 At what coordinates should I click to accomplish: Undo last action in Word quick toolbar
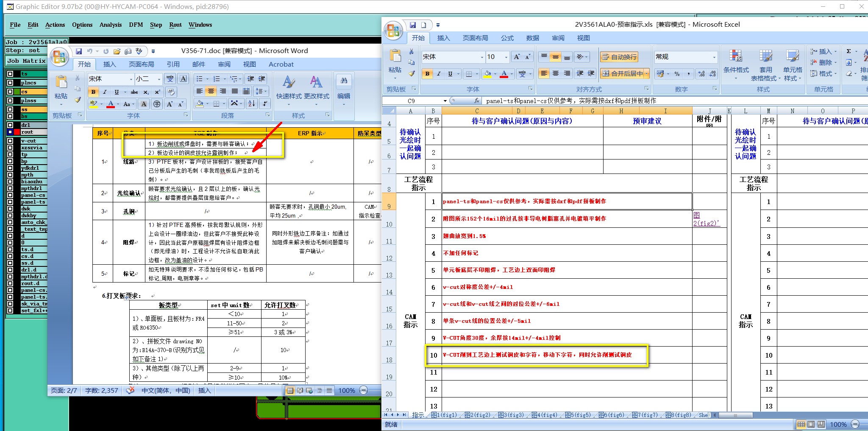click(x=89, y=51)
